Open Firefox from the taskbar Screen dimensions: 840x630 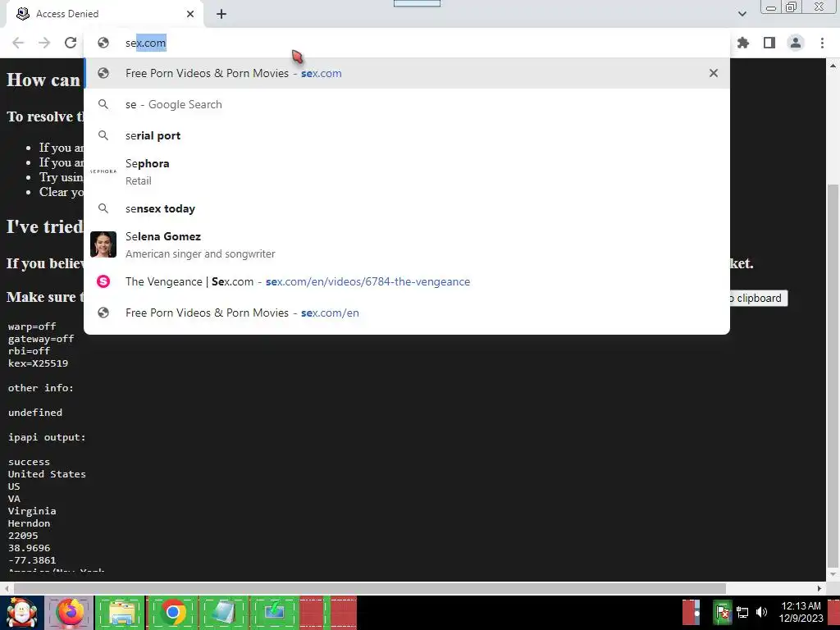tap(69, 612)
